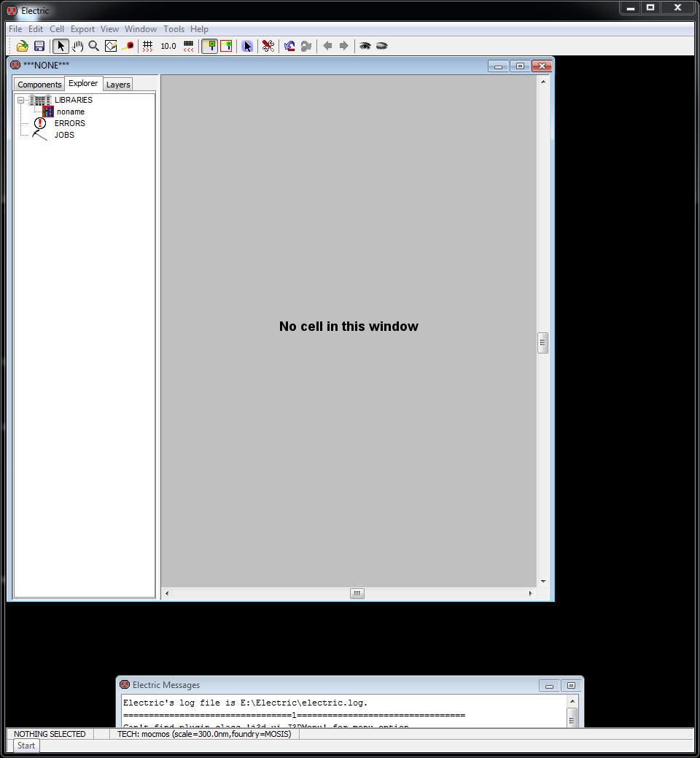Select the noname library in tree

70,112
